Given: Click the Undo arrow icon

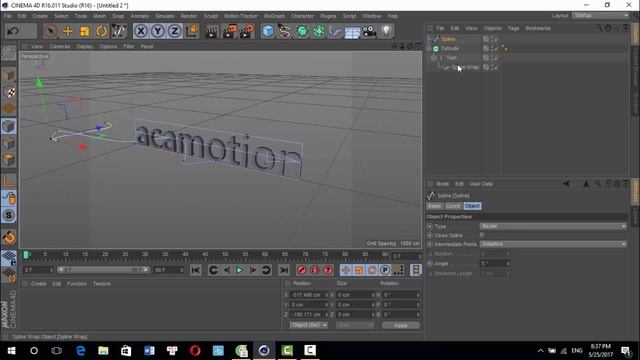Looking at the screenshot, I should click(13, 31).
